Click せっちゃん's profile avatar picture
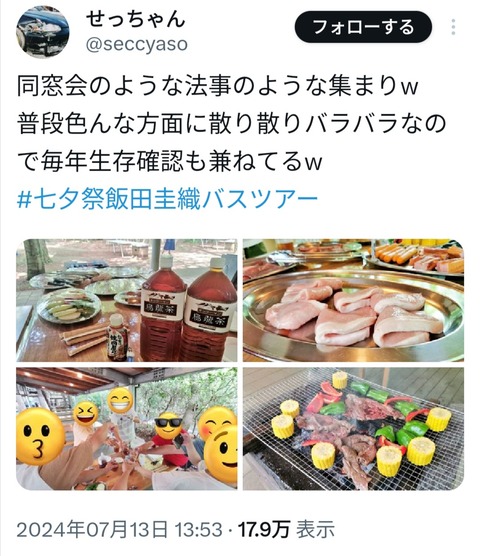Image resolution: width=480 pixels, height=556 pixels. point(43,32)
